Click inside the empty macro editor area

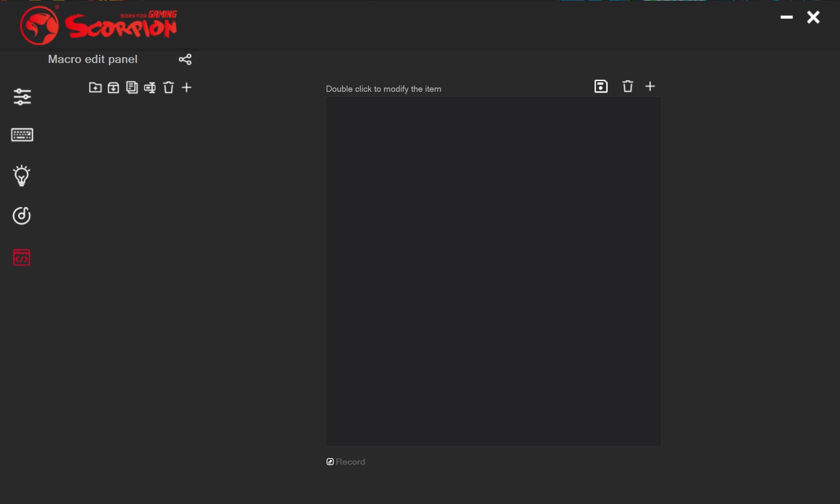(493, 271)
